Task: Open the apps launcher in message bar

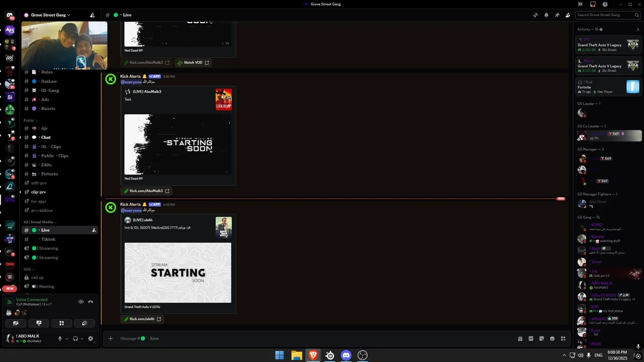Action: pos(563,338)
